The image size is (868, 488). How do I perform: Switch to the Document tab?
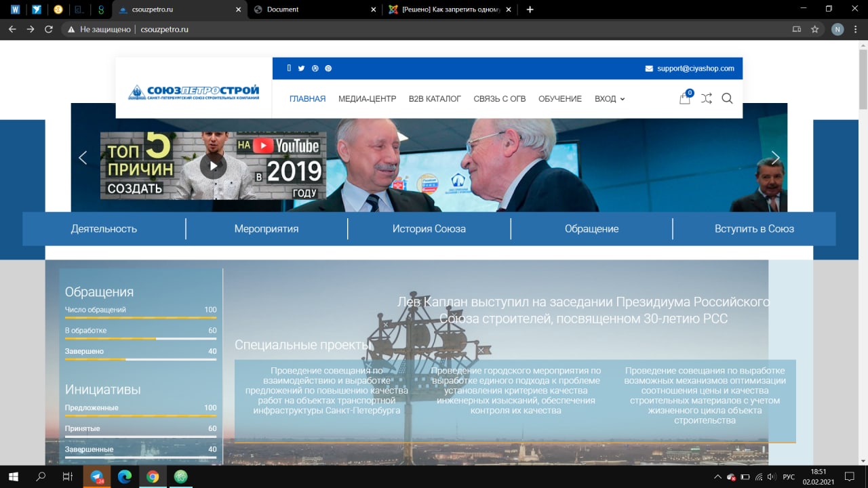pos(313,9)
